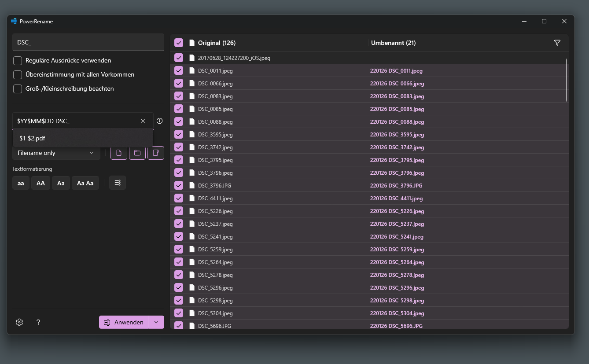Select row DSC_0085.jpeg
This screenshot has width=589, height=364.
pos(369,109)
